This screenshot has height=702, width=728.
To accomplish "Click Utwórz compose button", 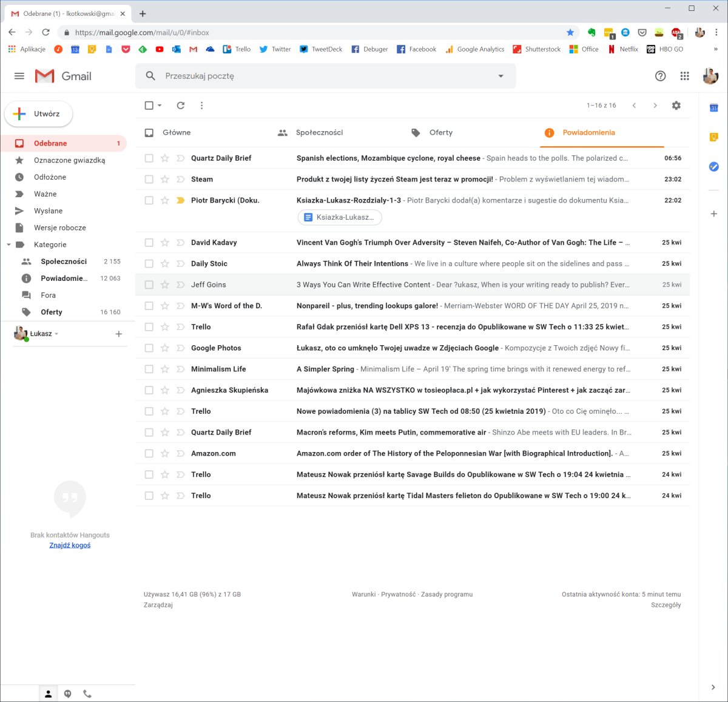I will [39, 113].
